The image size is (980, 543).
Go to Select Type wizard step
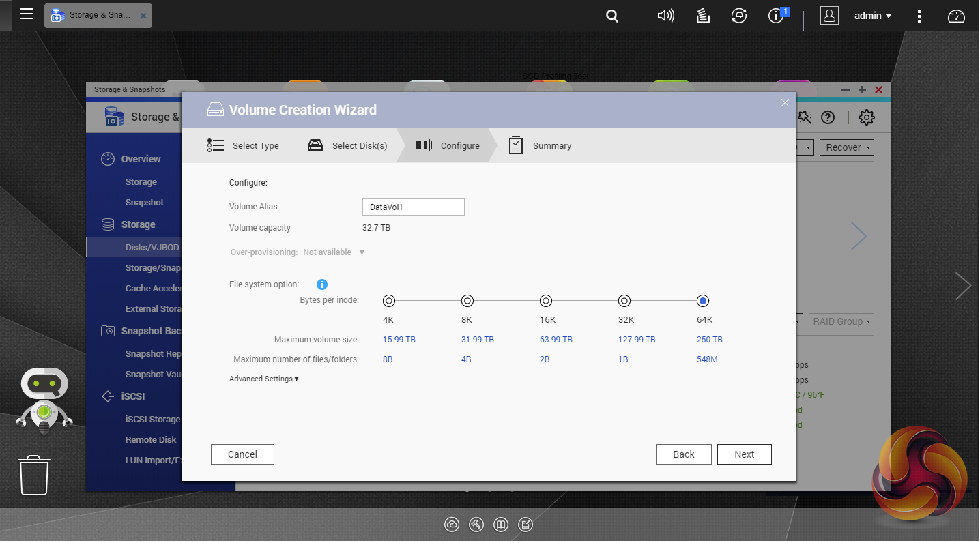pyautogui.click(x=243, y=145)
